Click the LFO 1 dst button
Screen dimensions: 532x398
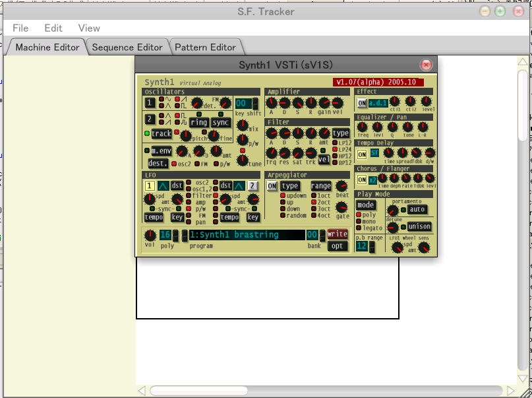177,186
